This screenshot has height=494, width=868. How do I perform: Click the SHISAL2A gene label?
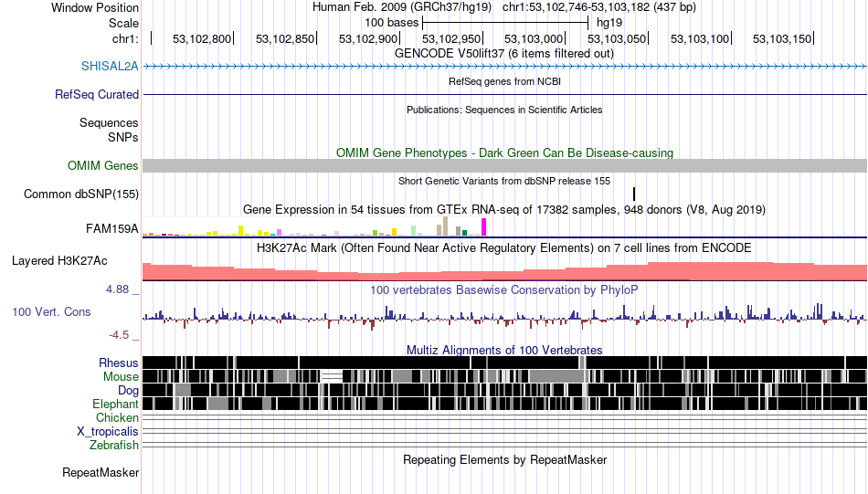point(110,67)
